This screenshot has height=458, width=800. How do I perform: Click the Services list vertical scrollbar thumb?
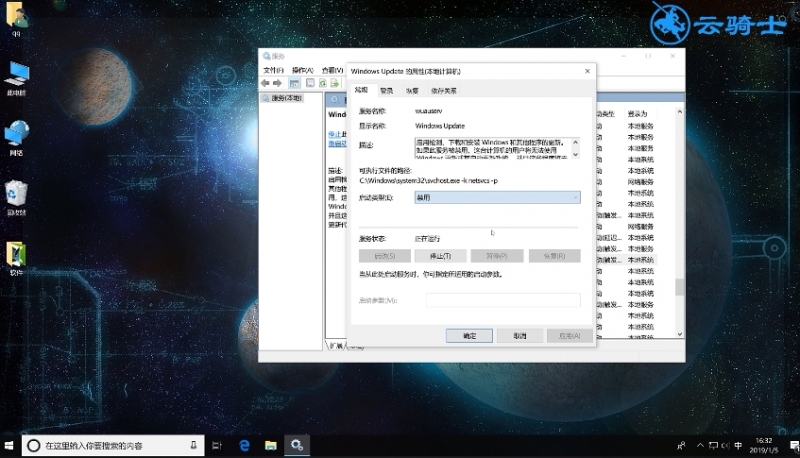(680, 287)
